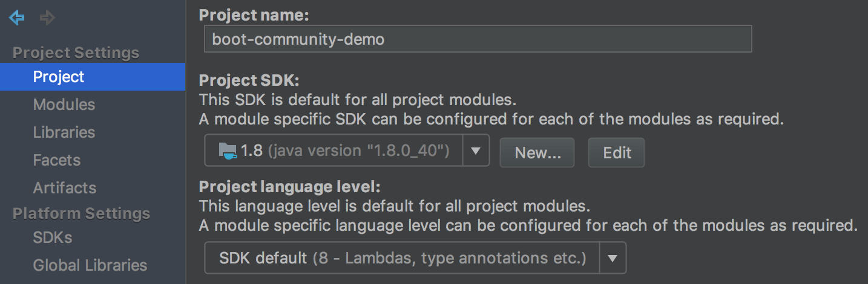Click the Platform Settings group header

point(81,213)
